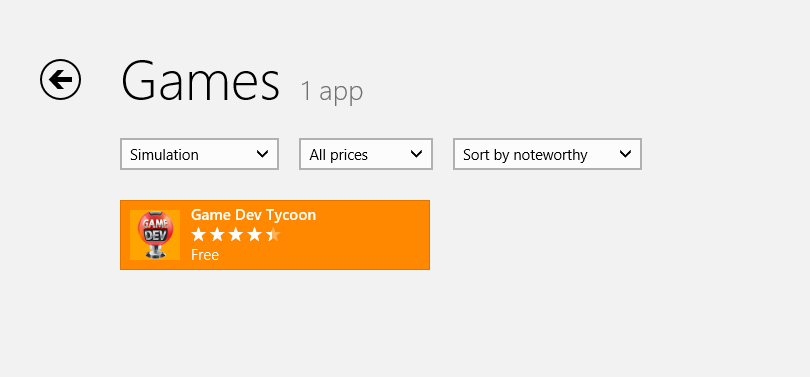
Task: Click the Games page heading
Action: pos(200,81)
